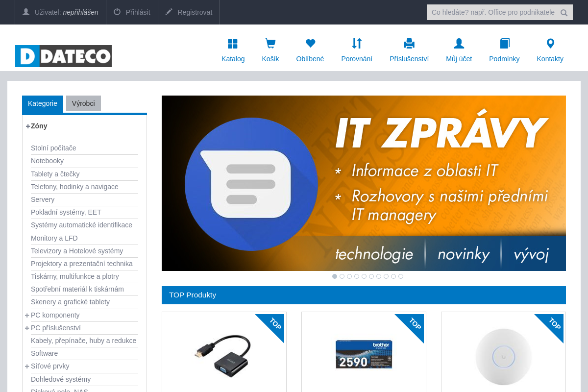Click the Oblíbené menu label

(310, 59)
